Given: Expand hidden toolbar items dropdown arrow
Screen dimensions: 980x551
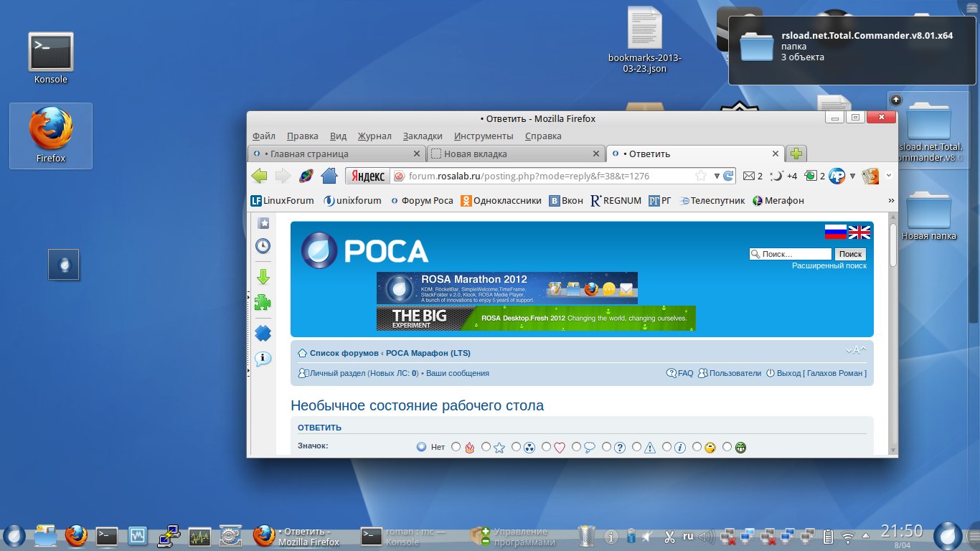Looking at the screenshot, I should tap(889, 176).
